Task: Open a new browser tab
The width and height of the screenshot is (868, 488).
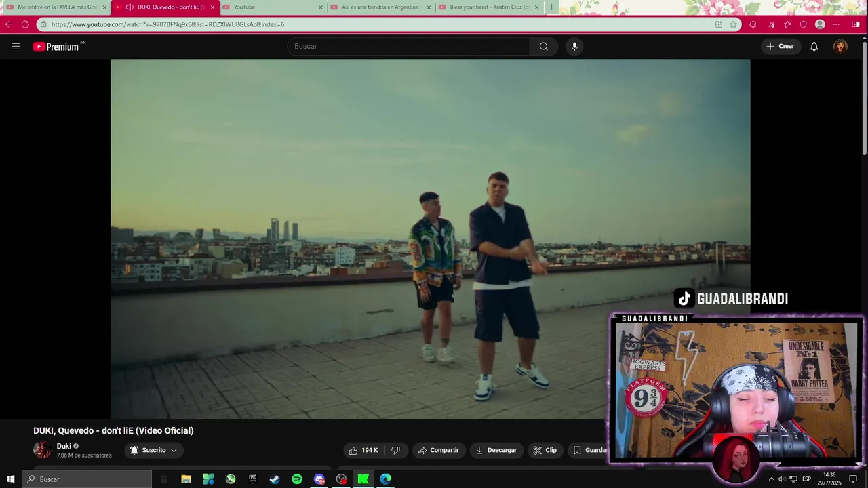Action: pyautogui.click(x=551, y=7)
